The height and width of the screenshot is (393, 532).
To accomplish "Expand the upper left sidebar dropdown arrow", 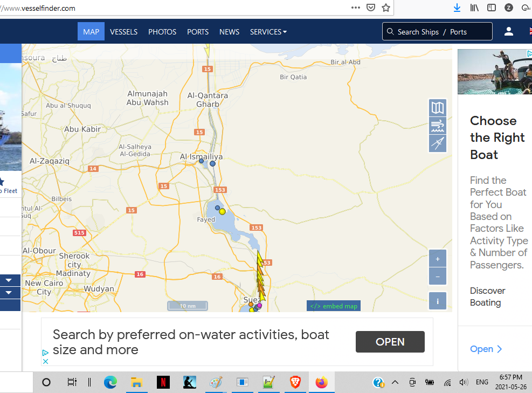I will tap(9, 280).
